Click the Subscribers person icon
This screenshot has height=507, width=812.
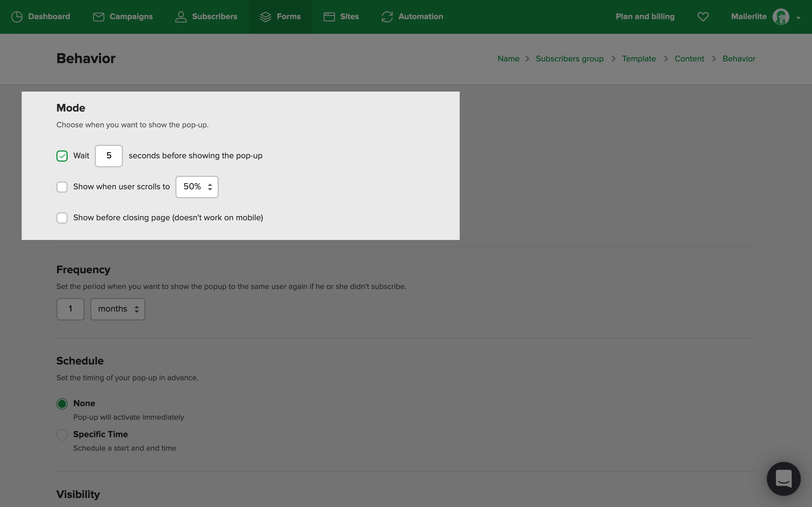181,17
